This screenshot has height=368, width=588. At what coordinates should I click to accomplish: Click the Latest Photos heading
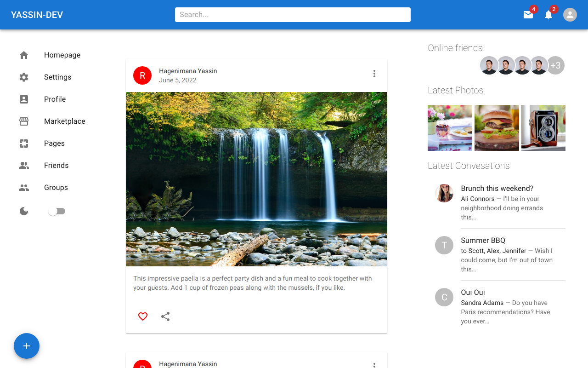pos(456,90)
